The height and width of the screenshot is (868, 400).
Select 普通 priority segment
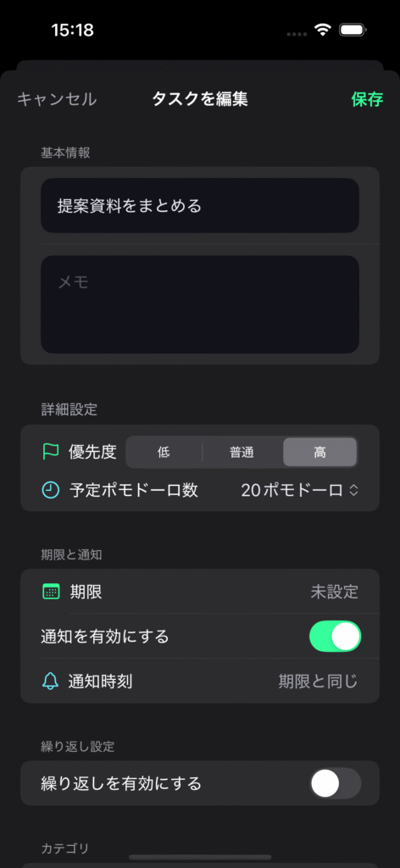[242, 453]
